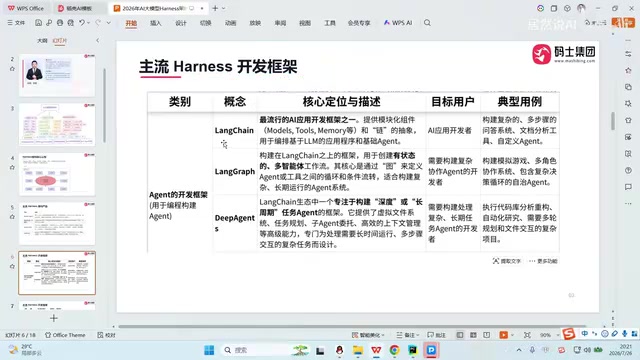Click the 提取文字 button under the table
This screenshot has width=640, height=360.
pos(507,261)
